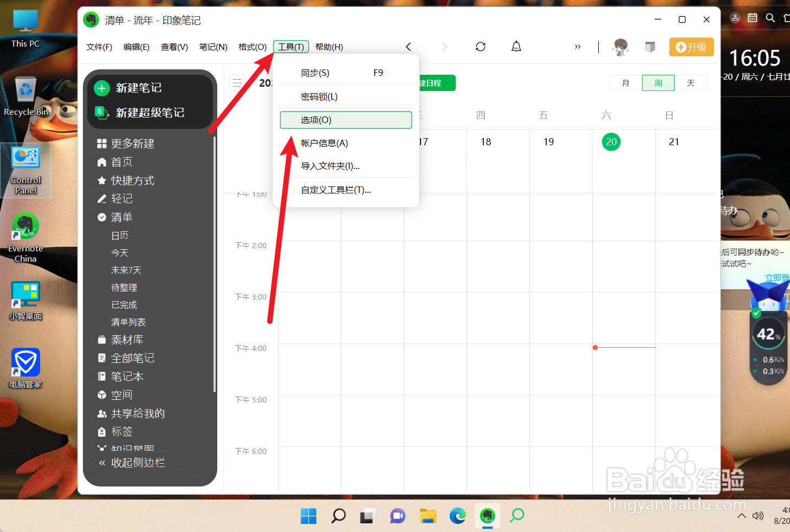790x532 pixels.
Task: Open Microsoft Edge from taskbar
Action: point(458,516)
